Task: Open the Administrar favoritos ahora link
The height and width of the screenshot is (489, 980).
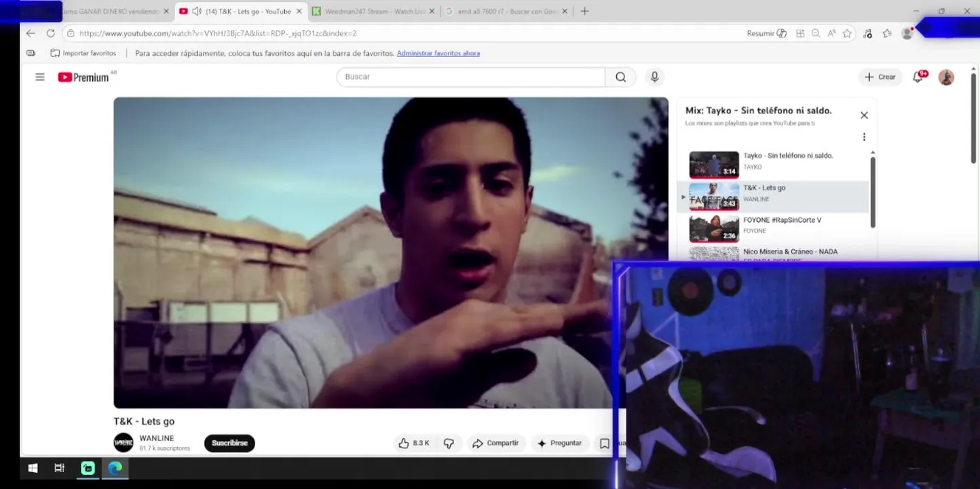Action: coord(438,53)
